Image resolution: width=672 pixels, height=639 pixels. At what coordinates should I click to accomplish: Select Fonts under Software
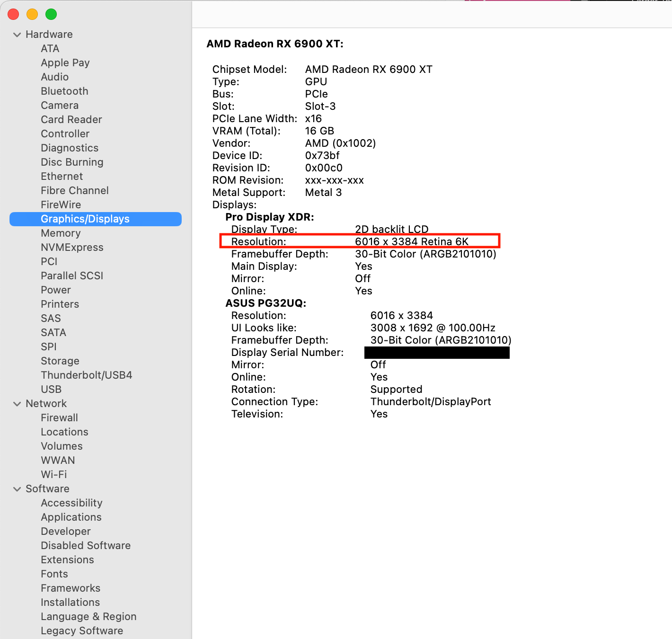54,574
